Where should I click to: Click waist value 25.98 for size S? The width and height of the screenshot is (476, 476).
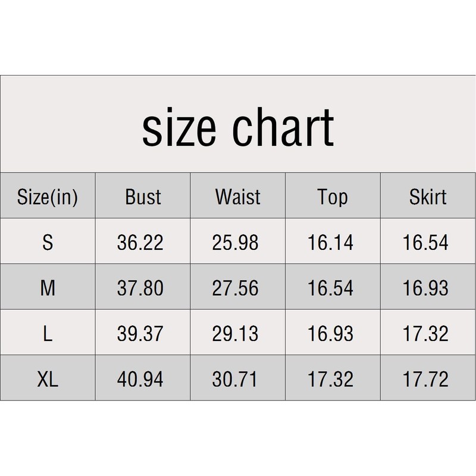click(x=236, y=243)
